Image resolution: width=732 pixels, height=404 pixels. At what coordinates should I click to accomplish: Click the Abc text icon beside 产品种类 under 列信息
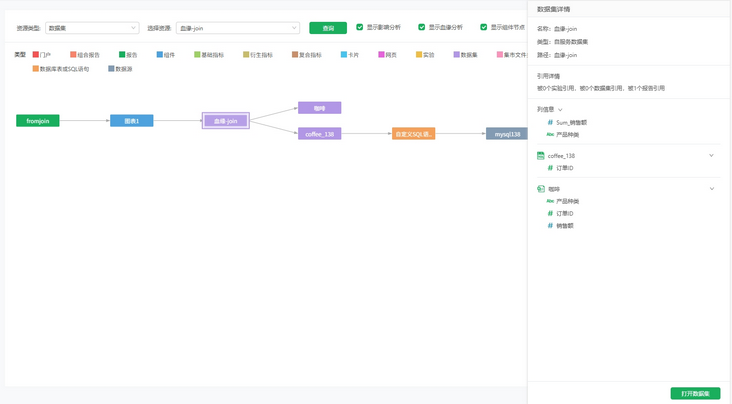550,134
